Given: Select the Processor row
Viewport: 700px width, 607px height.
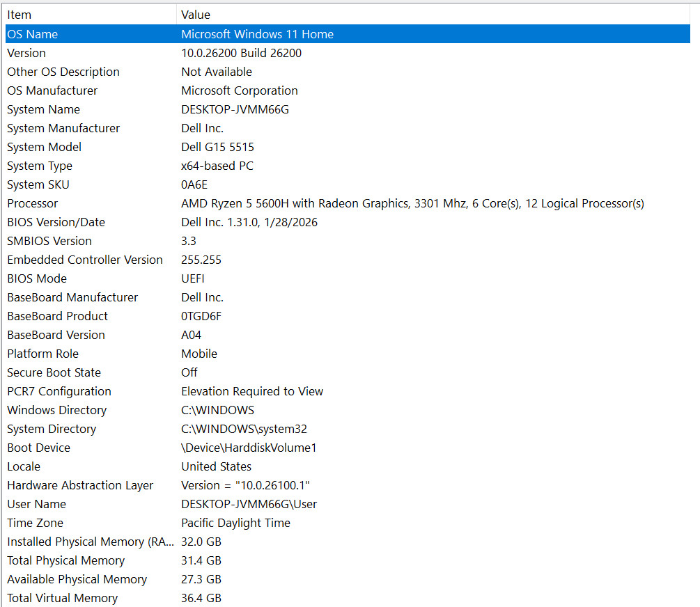Looking at the screenshot, I should pos(348,203).
